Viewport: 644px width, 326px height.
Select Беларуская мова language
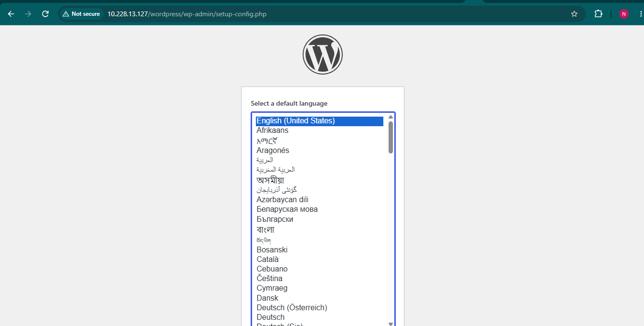(319, 209)
